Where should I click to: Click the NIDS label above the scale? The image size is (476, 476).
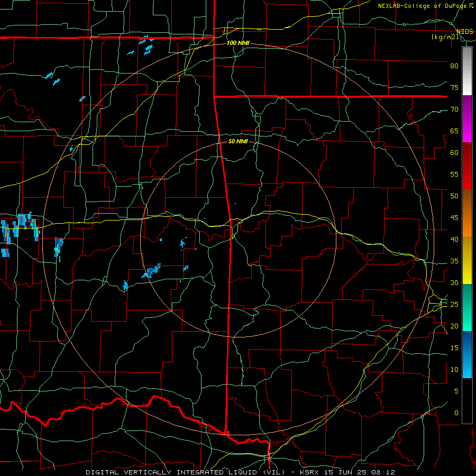(x=464, y=32)
